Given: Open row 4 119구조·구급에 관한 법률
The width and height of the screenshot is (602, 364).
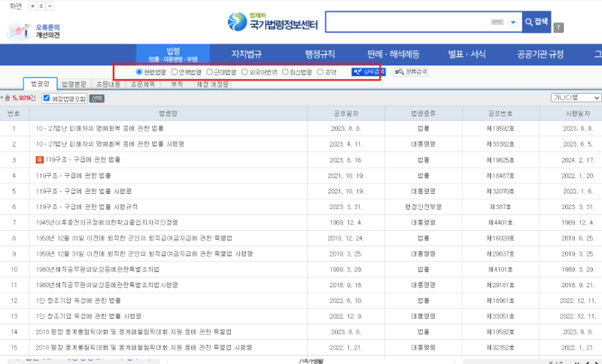Looking at the screenshot, I should pos(73,176).
